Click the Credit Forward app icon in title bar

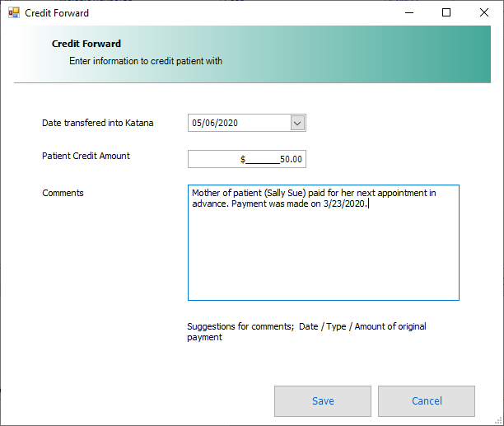coord(14,13)
